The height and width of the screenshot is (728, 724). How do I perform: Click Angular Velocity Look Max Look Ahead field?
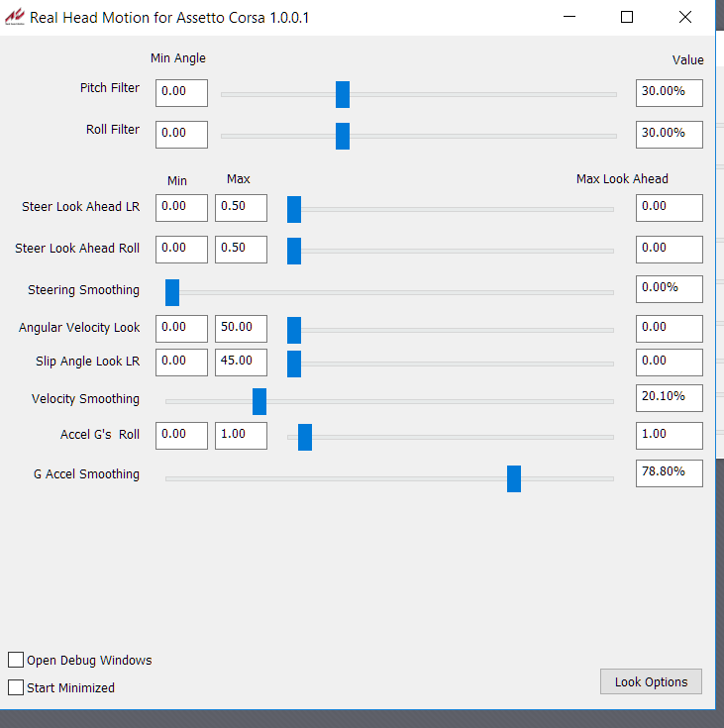670,329
